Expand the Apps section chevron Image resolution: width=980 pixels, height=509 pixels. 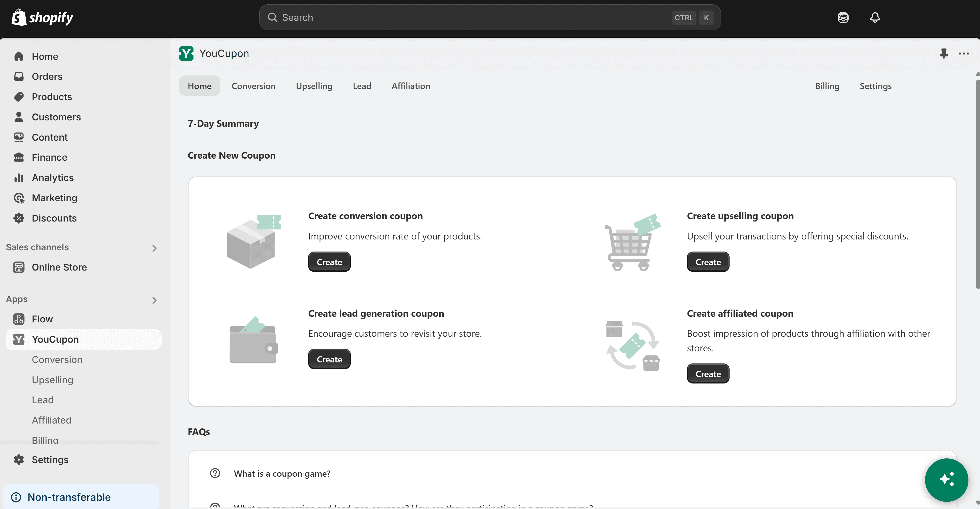pyautogui.click(x=154, y=300)
